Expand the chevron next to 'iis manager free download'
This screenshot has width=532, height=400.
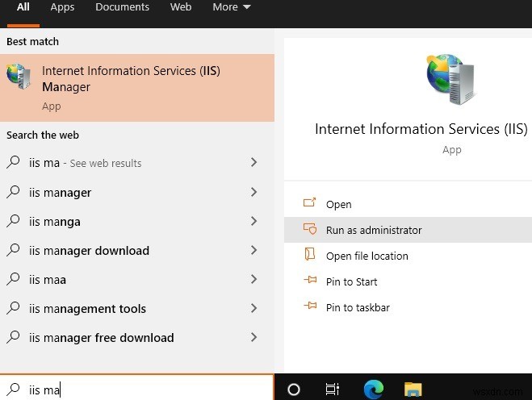pyautogui.click(x=253, y=337)
